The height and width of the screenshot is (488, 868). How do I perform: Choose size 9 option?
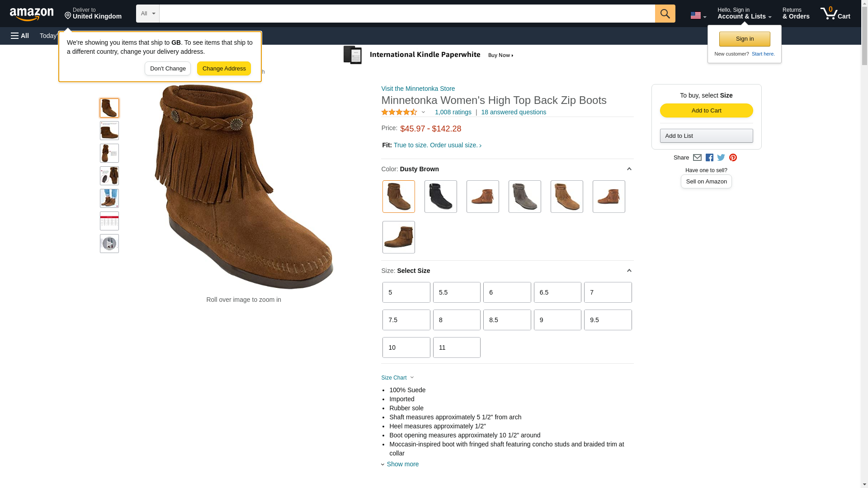(557, 320)
